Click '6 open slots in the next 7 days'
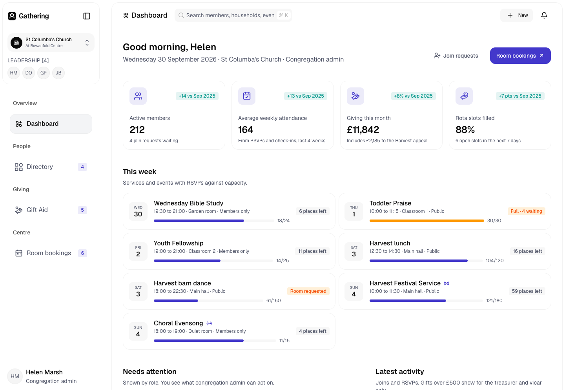The image size is (565, 392). point(488,141)
